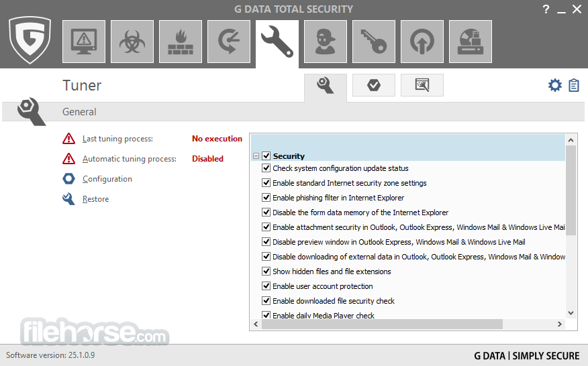Close the G DATA Total Security window
This screenshot has height=366, width=588.
(577, 9)
